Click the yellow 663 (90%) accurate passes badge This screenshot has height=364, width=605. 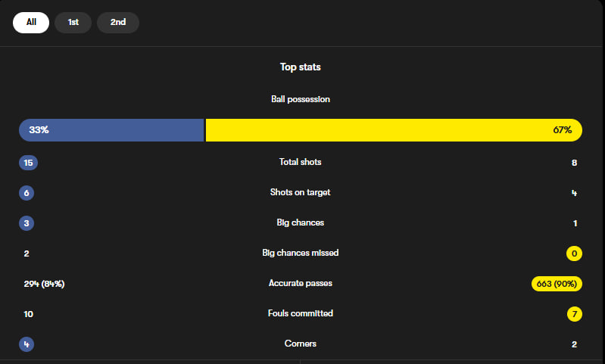click(x=557, y=284)
